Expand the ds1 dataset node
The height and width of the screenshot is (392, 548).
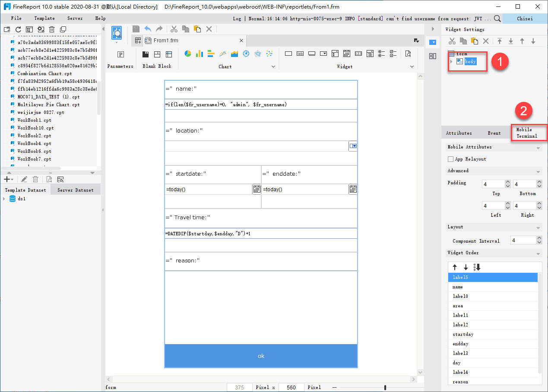pos(4,199)
